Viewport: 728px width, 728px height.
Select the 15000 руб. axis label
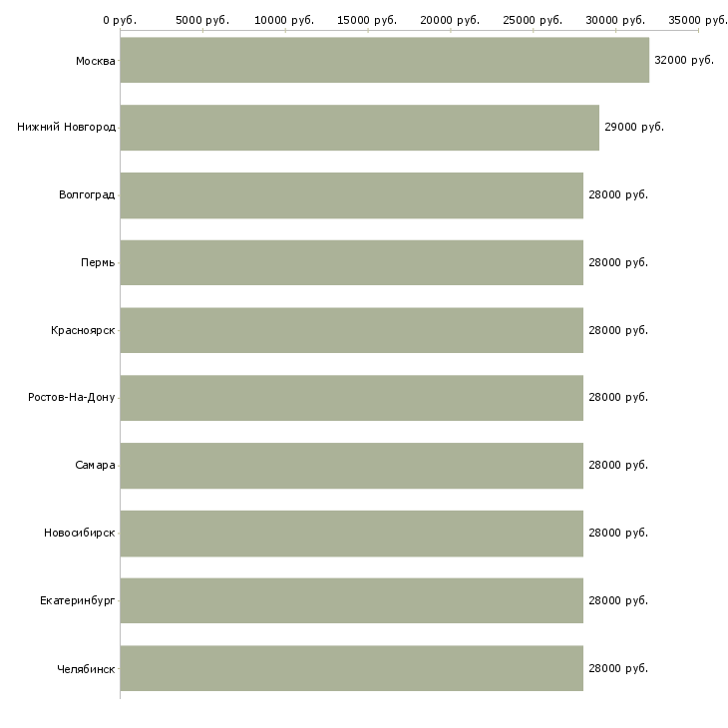point(367,20)
